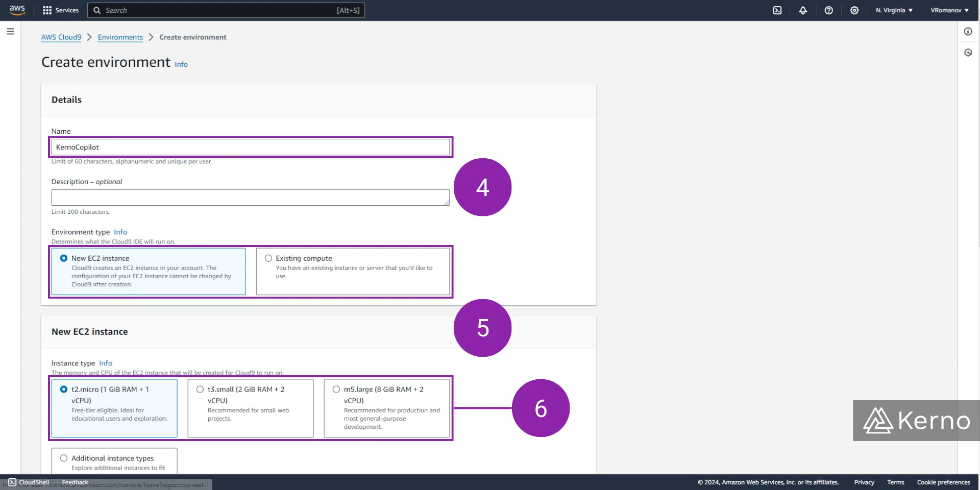Open the settings gear in top bar
The height and width of the screenshot is (490, 980).
[854, 10]
